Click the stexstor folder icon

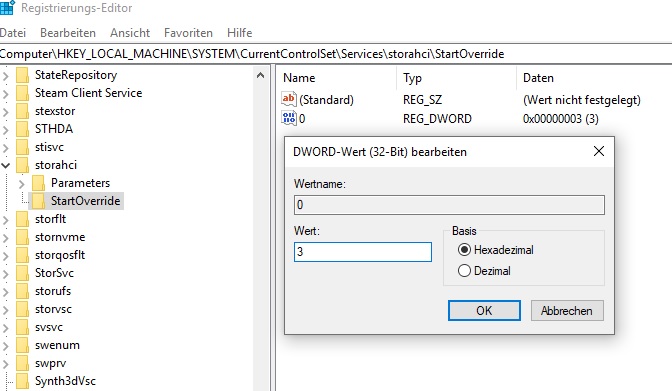coord(22,111)
